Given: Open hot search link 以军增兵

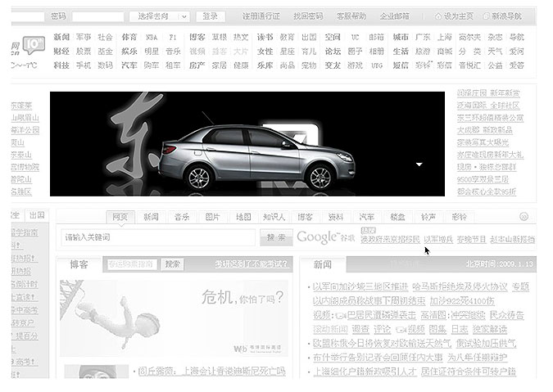Looking at the screenshot, I should pos(438,240).
